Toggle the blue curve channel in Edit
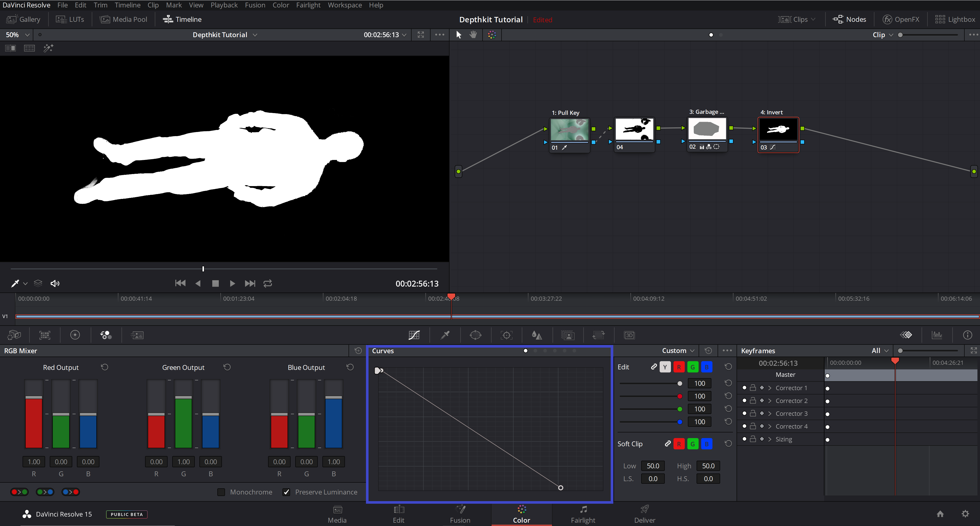This screenshot has width=980, height=526. [x=707, y=367]
